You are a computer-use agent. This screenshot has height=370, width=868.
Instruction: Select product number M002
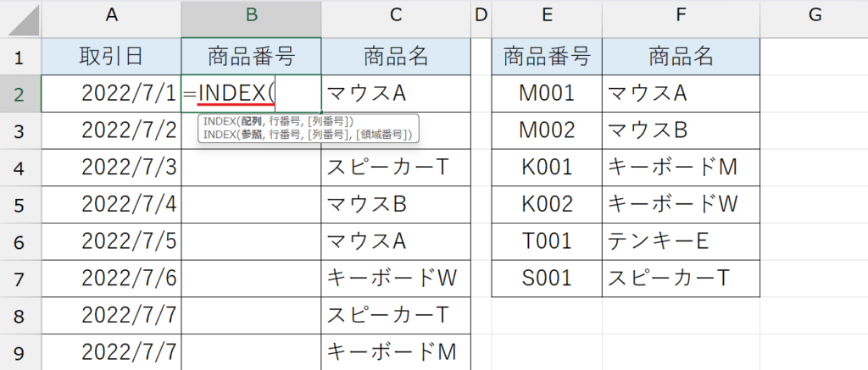click(547, 131)
